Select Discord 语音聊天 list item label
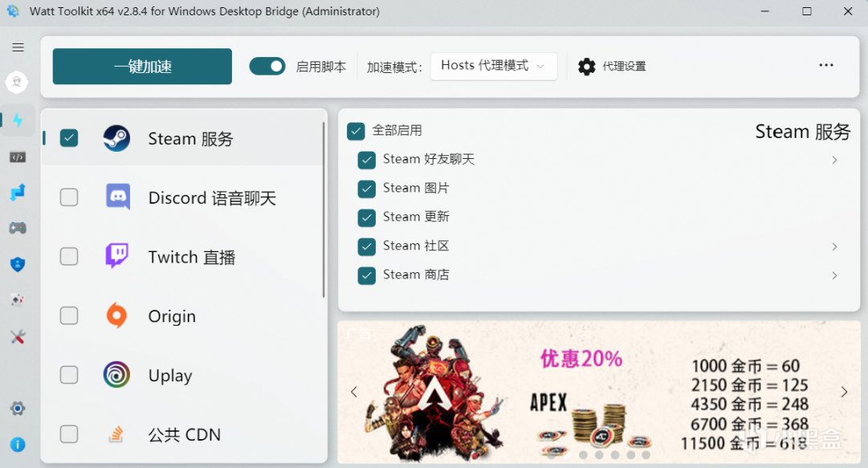The height and width of the screenshot is (468, 868). (x=212, y=197)
